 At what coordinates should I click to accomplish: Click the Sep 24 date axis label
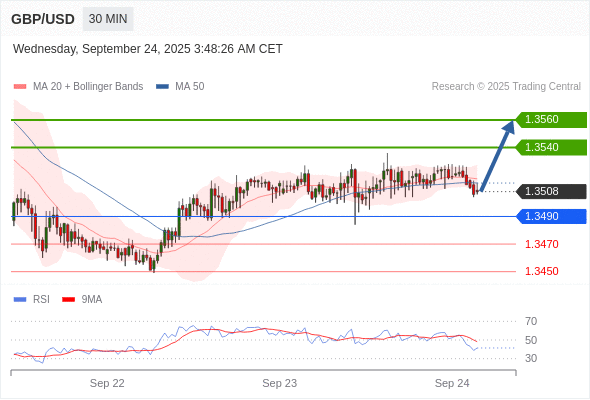(452, 383)
